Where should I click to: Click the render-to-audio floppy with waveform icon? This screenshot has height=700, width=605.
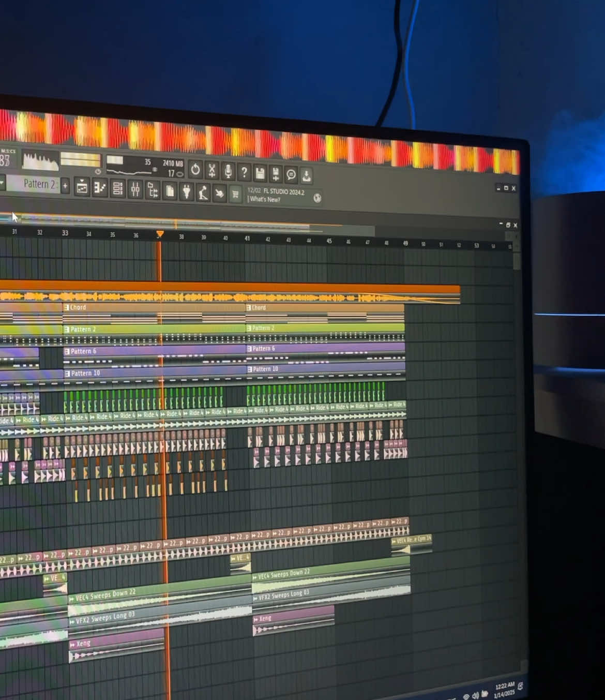[276, 174]
